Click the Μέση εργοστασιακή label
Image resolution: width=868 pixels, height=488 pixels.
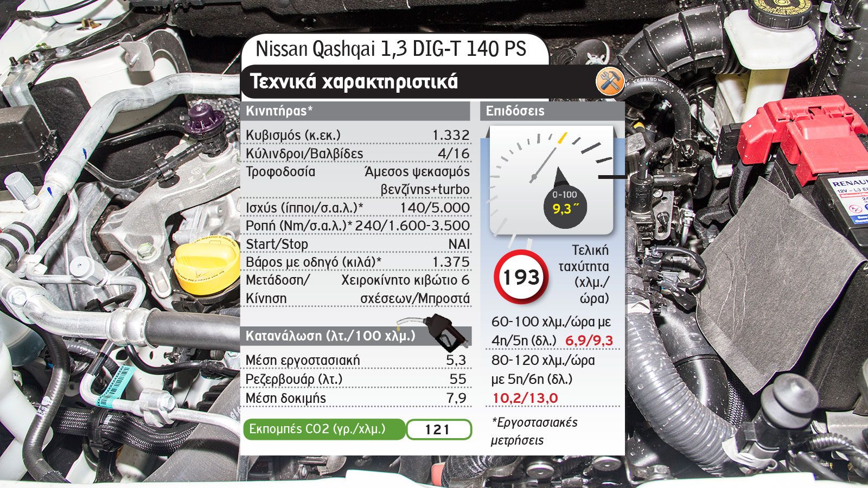point(303,360)
